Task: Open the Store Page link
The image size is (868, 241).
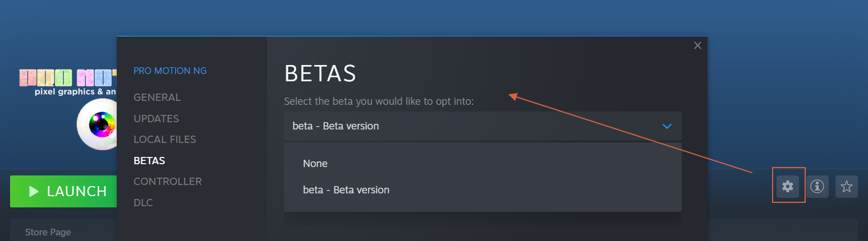Action: tap(48, 232)
